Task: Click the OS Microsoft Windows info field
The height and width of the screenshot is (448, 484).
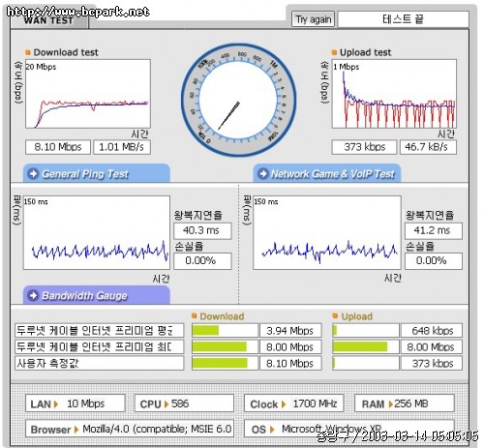Action: (x=349, y=429)
